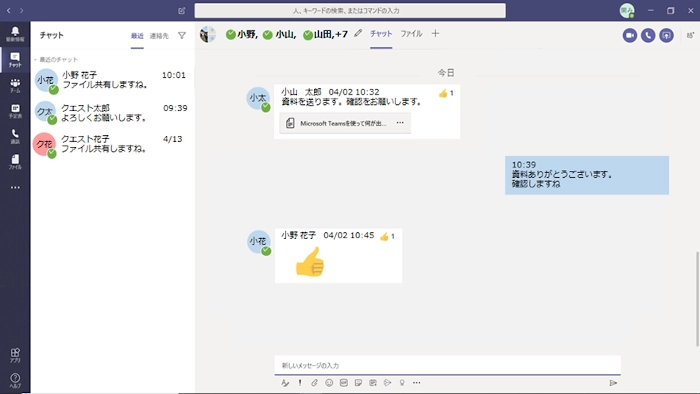
Task: Show more apps via the sidebar ellipsis
Action: (15, 187)
